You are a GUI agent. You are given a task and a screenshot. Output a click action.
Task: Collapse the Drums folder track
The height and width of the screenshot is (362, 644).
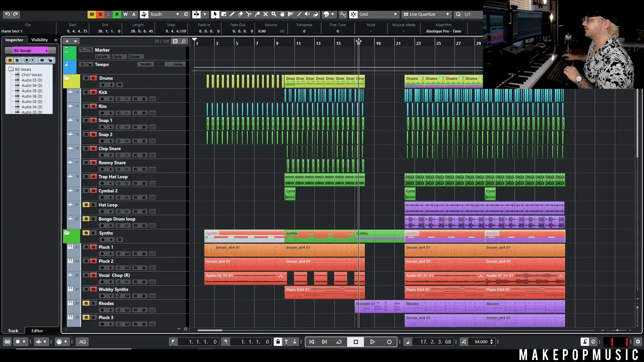[x=67, y=78]
